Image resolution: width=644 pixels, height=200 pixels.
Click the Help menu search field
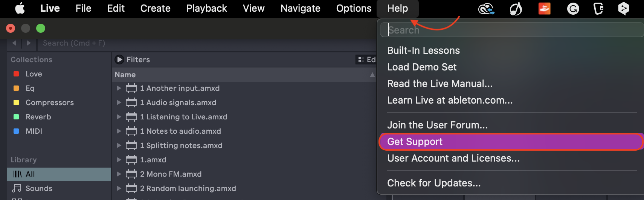click(x=512, y=30)
